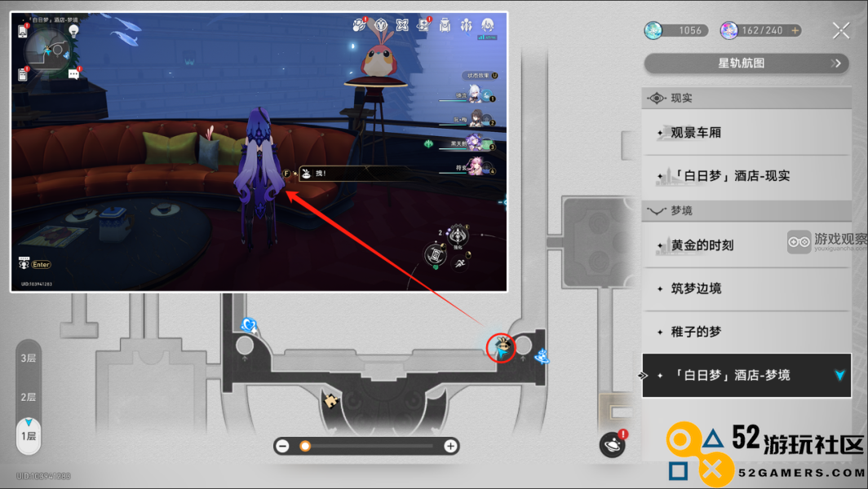This screenshot has width=868, height=489.
Task: Click the round card-icon skill button
Action: click(x=436, y=255)
